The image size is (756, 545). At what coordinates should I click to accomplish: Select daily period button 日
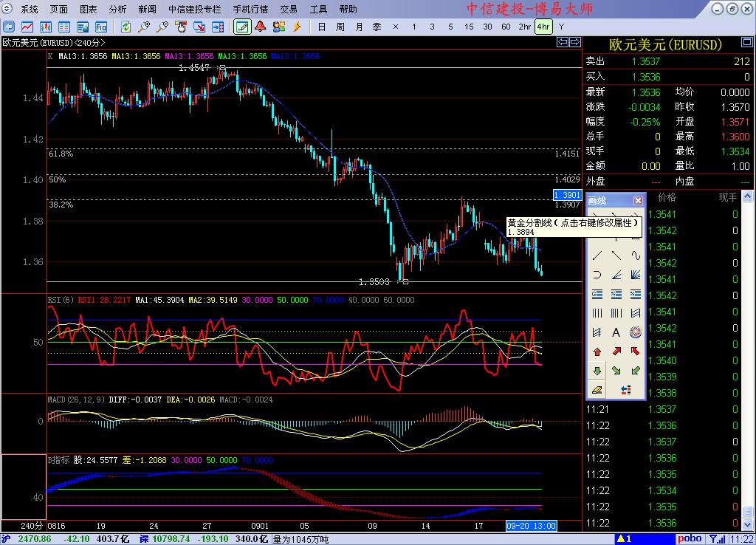coord(321,27)
